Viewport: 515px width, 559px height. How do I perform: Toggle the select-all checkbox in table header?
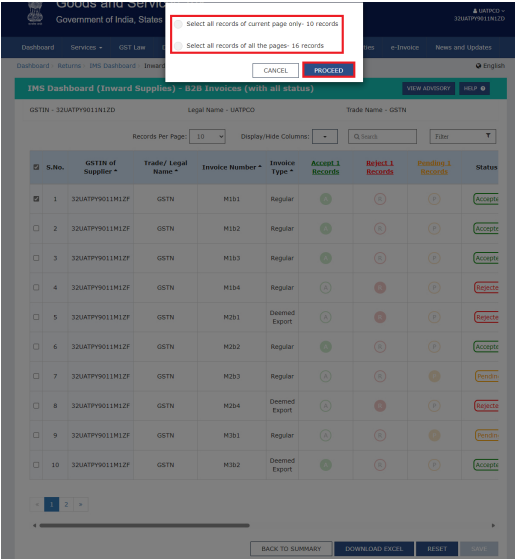pos(36,167)
